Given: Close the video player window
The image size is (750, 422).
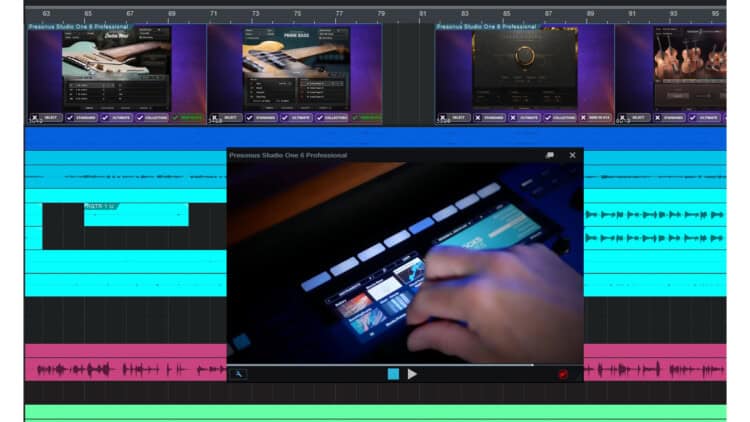Looking at the screenshot, I should (x=573, y=155).
